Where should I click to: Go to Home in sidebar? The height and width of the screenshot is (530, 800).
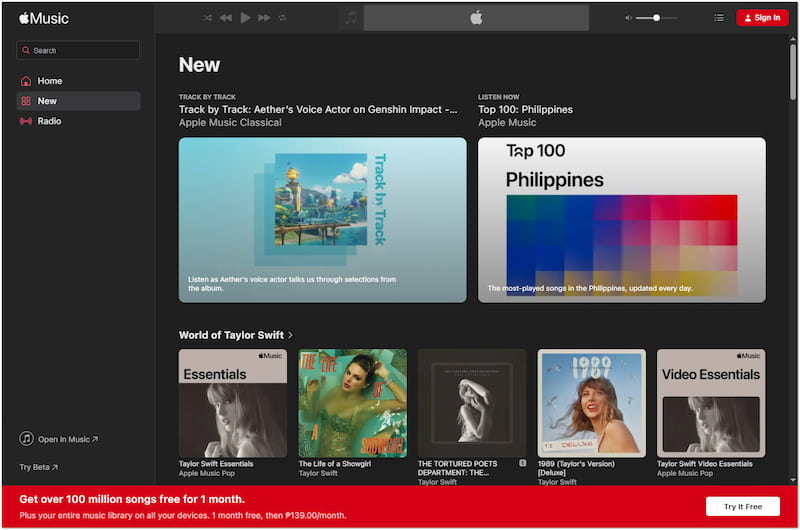pyautogui.click(x=78, y=81)
